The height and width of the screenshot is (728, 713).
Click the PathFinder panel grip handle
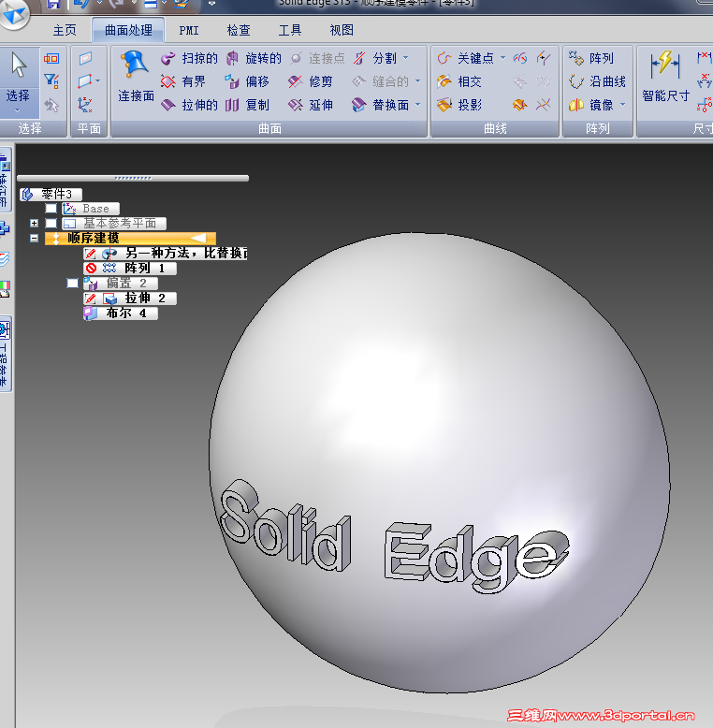coord(133,178)
